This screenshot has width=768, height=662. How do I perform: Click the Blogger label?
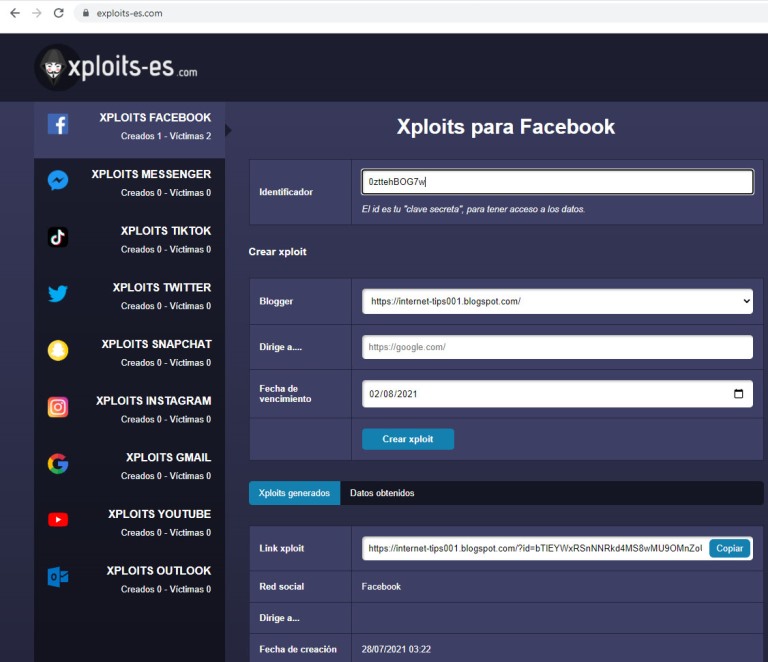pyautogui.click(x=276, y=301)
